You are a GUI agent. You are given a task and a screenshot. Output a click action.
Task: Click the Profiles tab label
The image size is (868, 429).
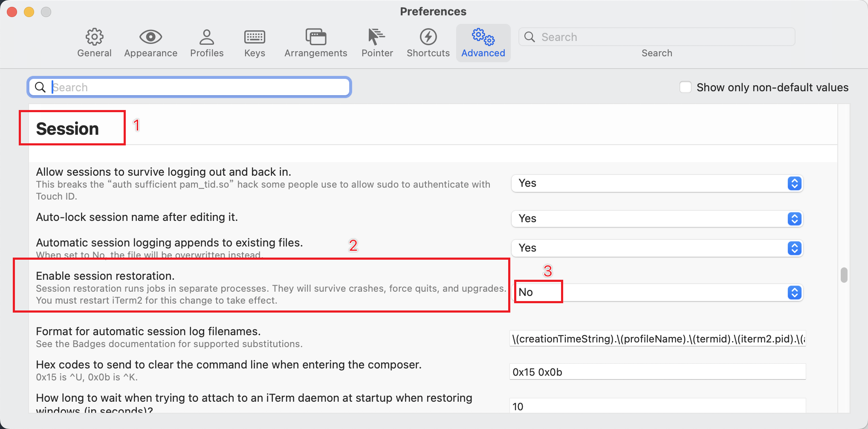point(207,53)
